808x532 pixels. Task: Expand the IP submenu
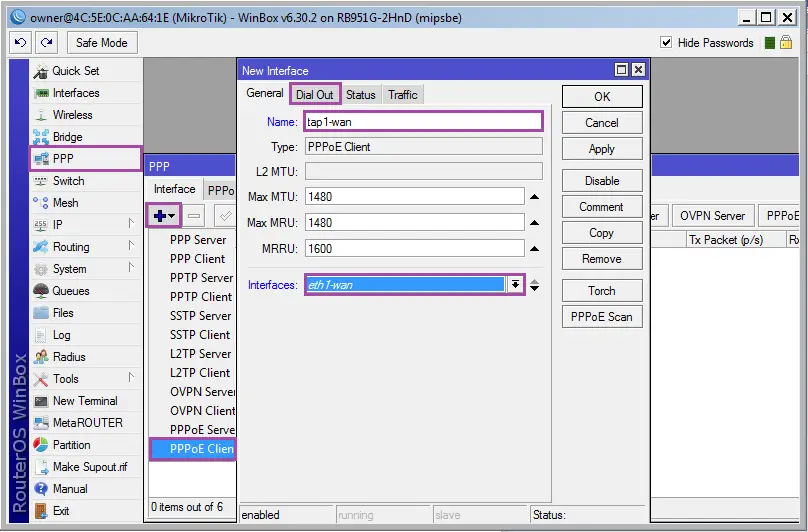(x=131, y=223)
